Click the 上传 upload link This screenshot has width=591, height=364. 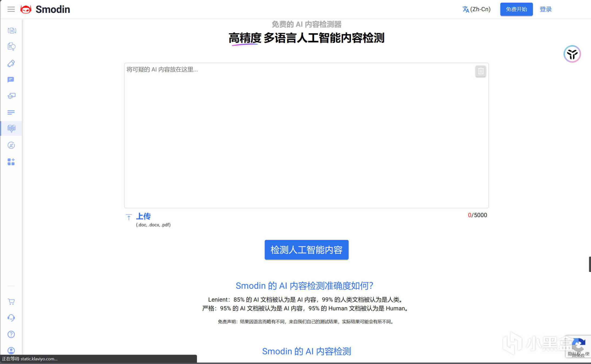143,216
